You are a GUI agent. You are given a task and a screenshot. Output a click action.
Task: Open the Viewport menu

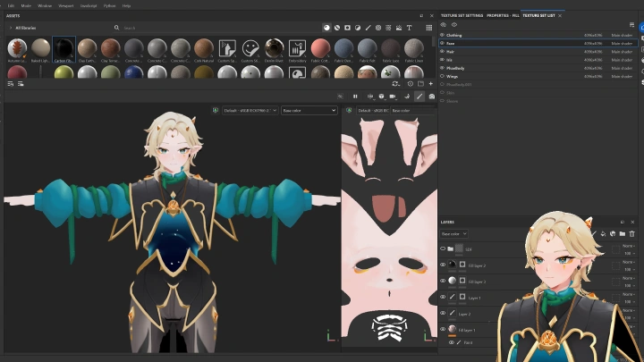coord(65,5)
